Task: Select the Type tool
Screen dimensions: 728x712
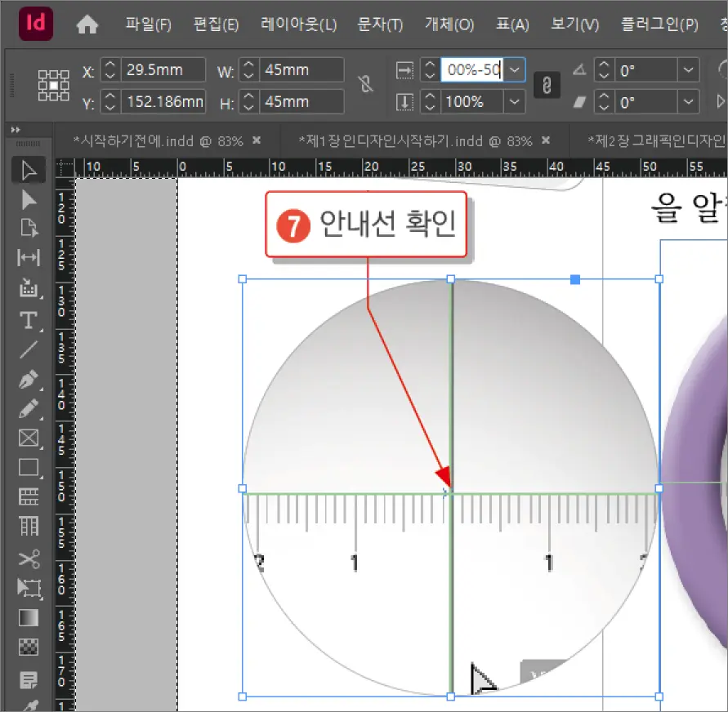Action: pyautogui.click(x=29, y=320)
